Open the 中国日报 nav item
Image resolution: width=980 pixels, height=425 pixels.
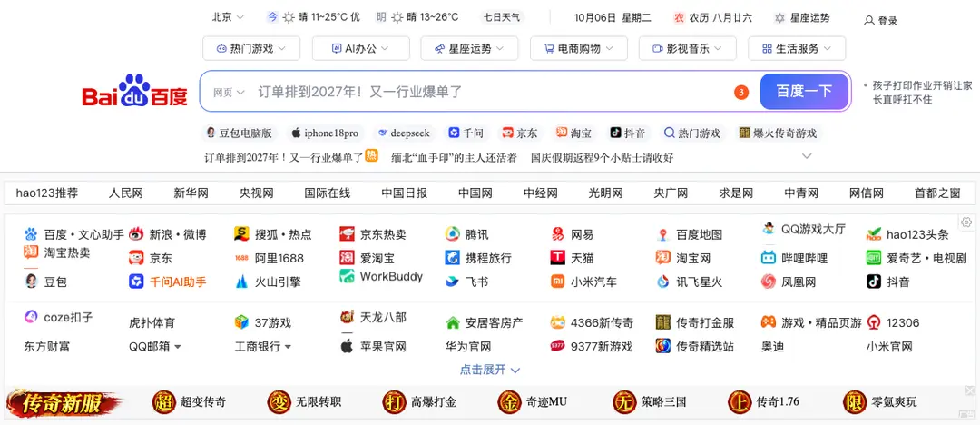tap(405, 193)
